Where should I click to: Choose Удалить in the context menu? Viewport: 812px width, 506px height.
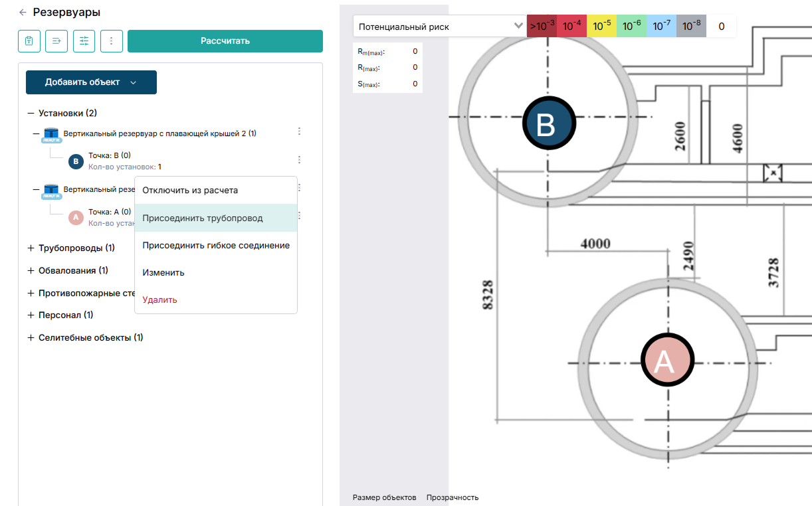click(216, 299)
